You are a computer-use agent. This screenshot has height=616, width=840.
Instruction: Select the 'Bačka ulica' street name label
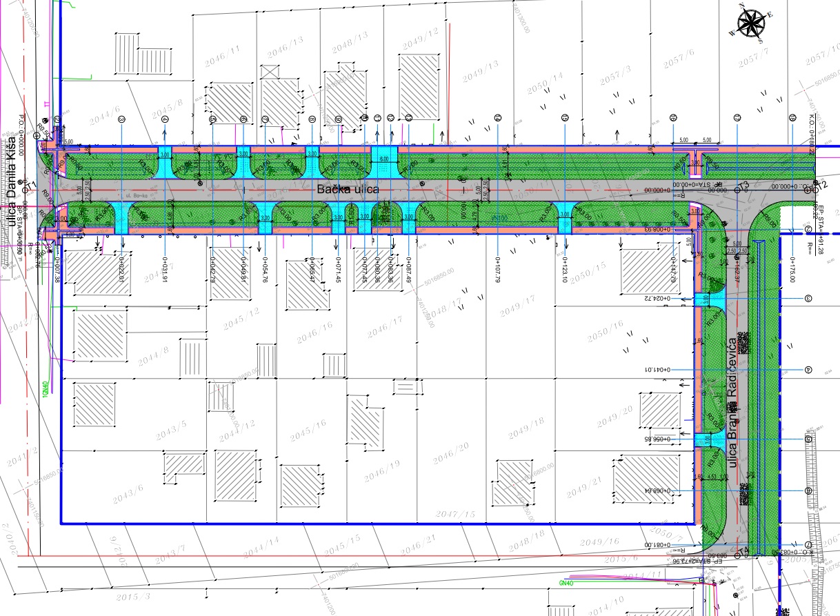348,188
